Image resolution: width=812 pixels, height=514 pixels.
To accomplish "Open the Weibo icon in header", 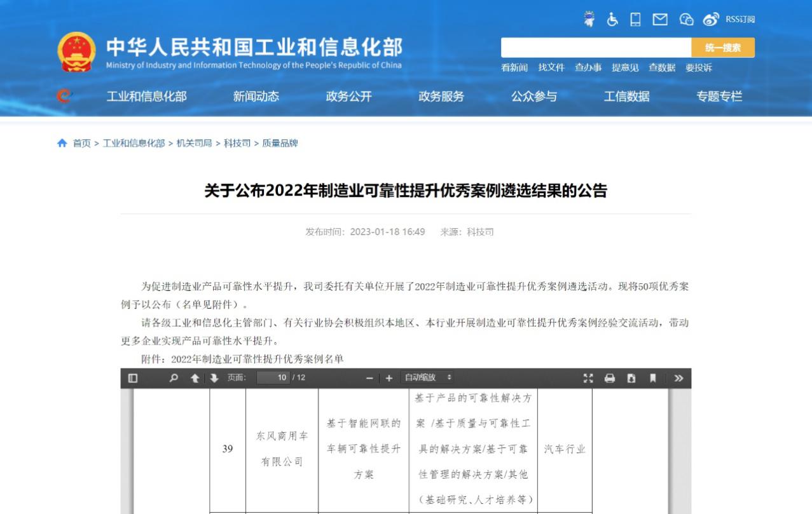I will [x=710, y=19].
